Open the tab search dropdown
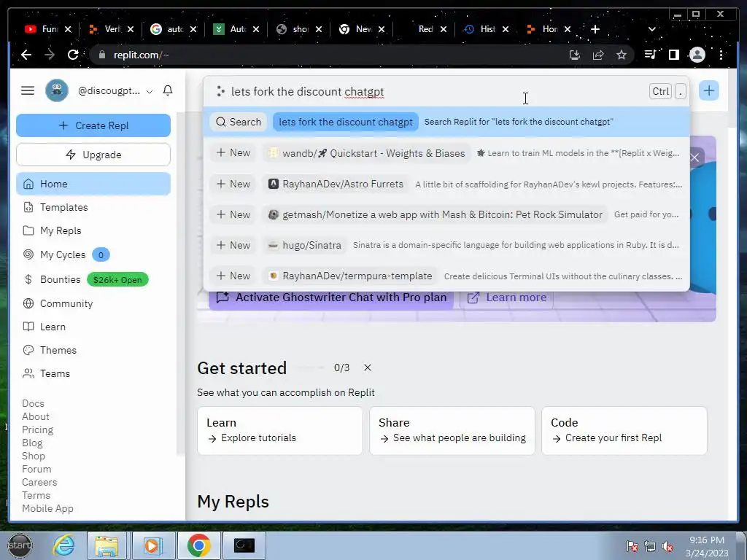747x560 pixels. [651, 29]
